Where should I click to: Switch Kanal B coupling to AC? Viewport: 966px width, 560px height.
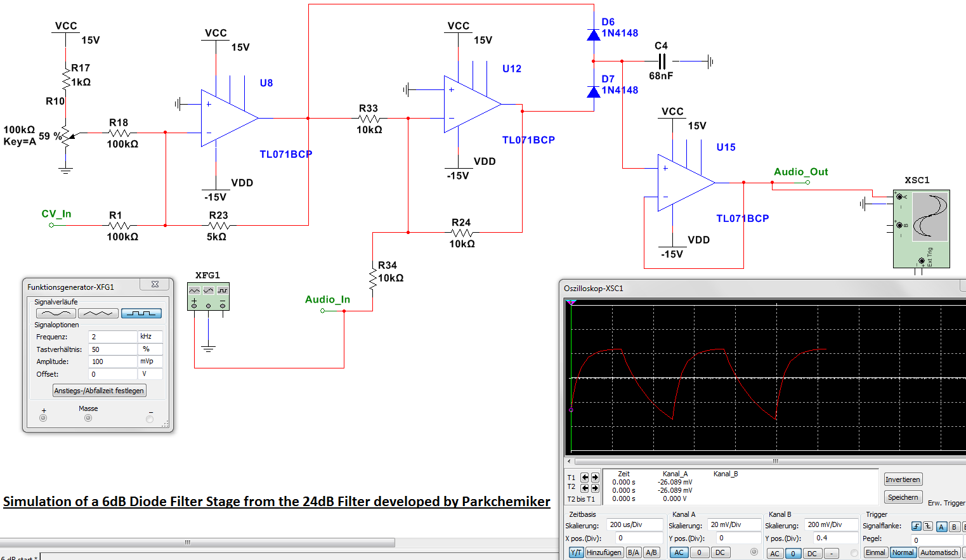[774, 553]
